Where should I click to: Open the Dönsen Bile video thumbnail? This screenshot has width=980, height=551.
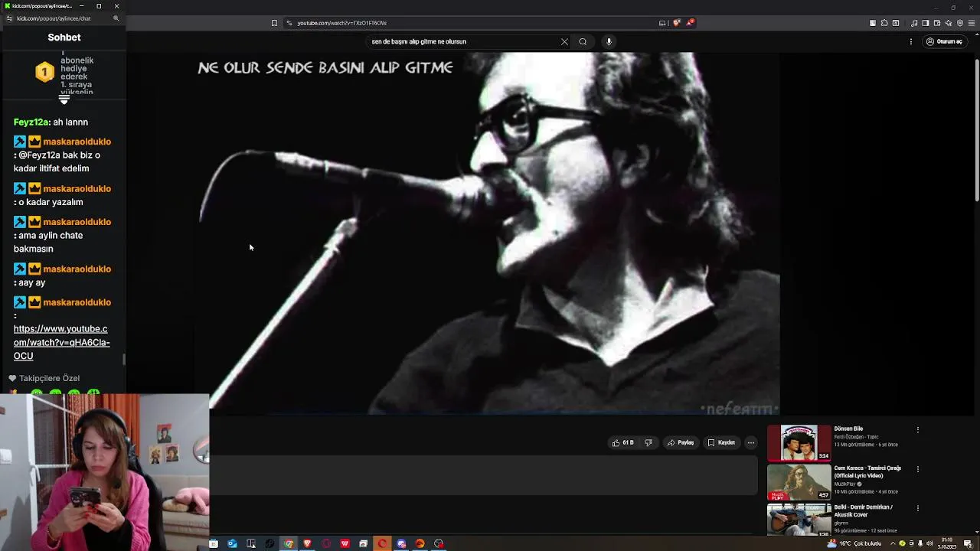799,442
